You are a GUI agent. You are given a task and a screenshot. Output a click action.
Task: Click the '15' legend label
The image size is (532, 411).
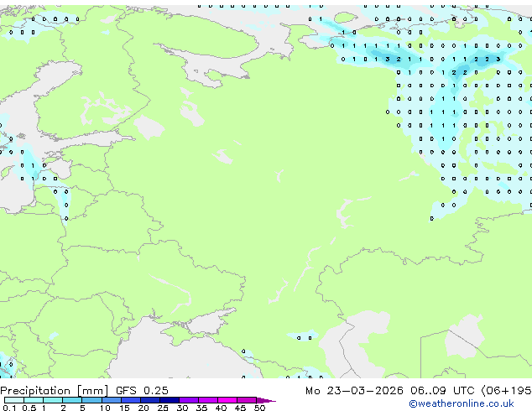tap(124, 408)
